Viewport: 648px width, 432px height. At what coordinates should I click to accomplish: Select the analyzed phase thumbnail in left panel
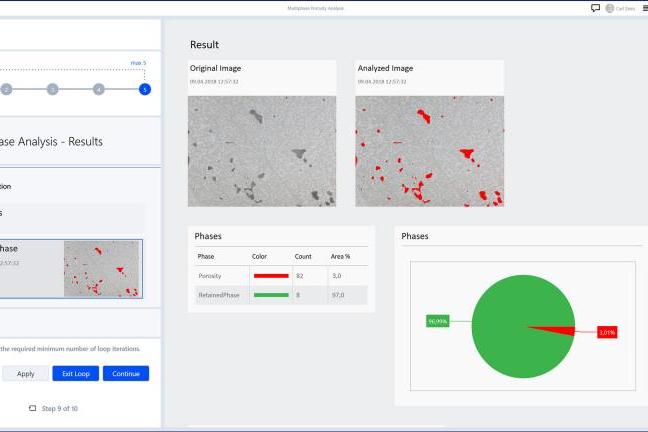[x=103, y=268]
